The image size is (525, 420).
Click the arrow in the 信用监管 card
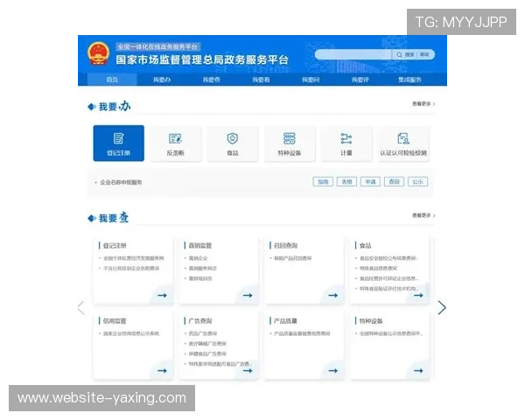[162, 371]
